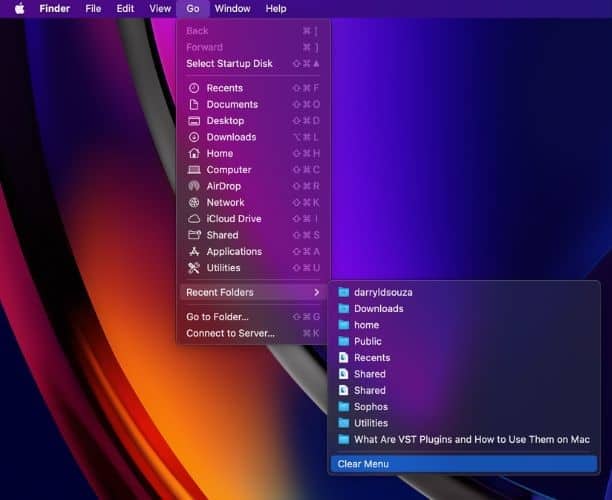This screenshot has height=500, width=612.
Task: Click the iCloud Drive cloud icon
Action: tap(194, 219)
